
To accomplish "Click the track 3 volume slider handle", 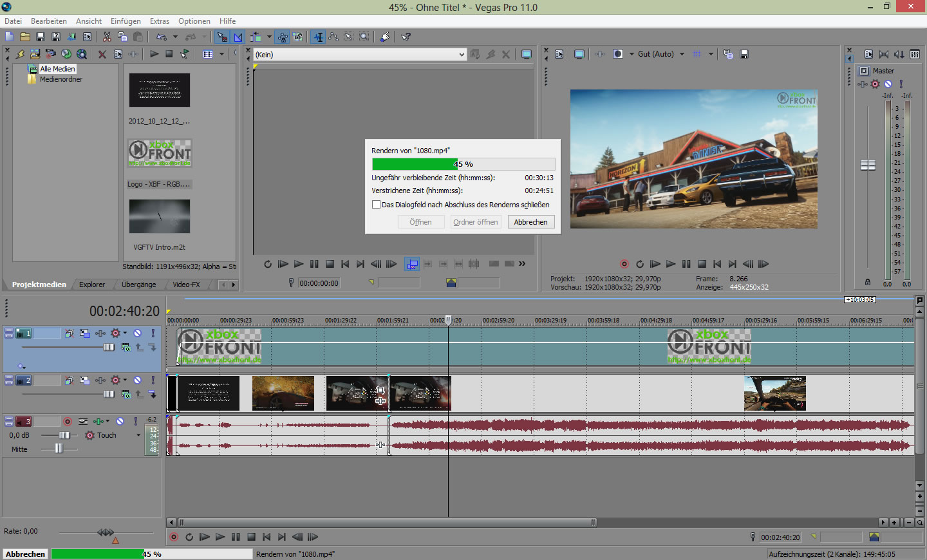I will click(x=64, y=436).
